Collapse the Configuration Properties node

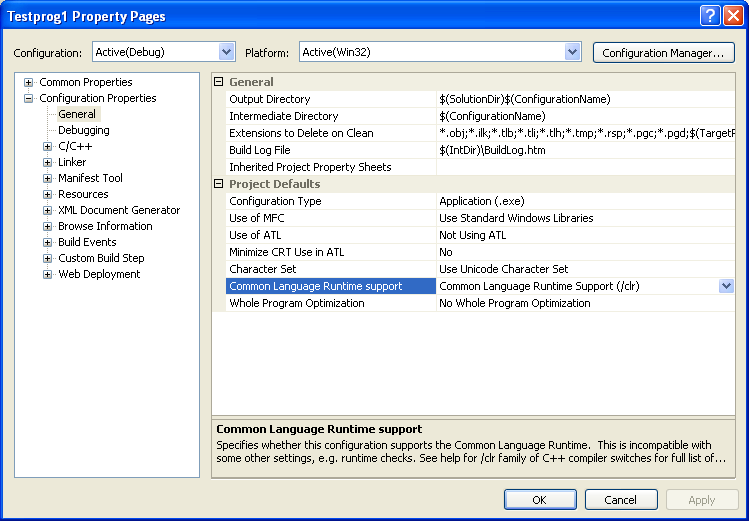[x=29, y=98]
